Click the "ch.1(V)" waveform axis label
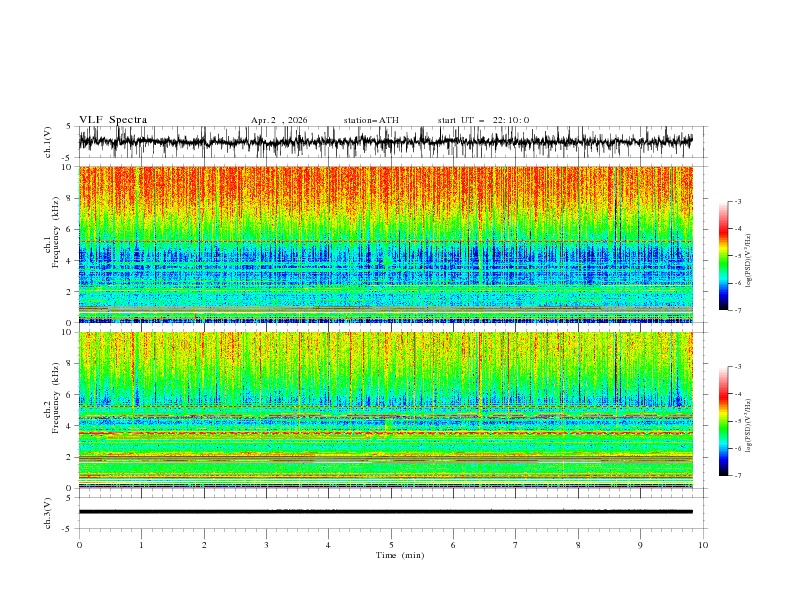Screen dimensions: 792x612 click(x=48, y=142)
